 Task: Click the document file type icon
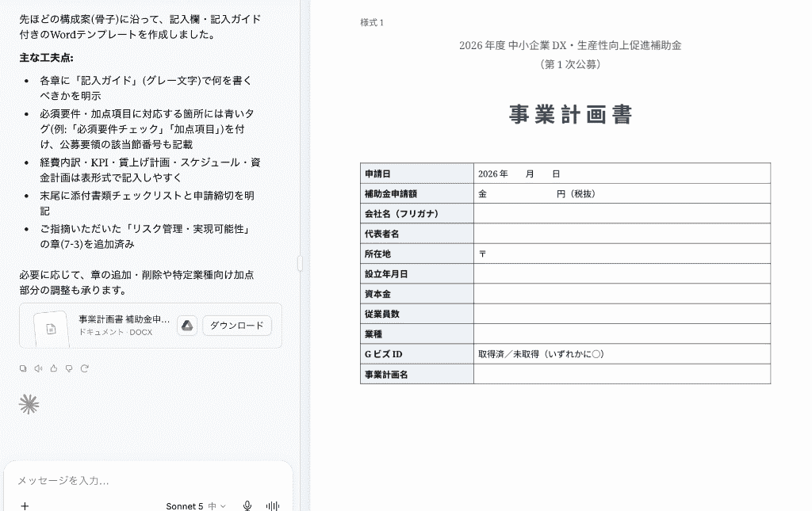pos(51,329)
